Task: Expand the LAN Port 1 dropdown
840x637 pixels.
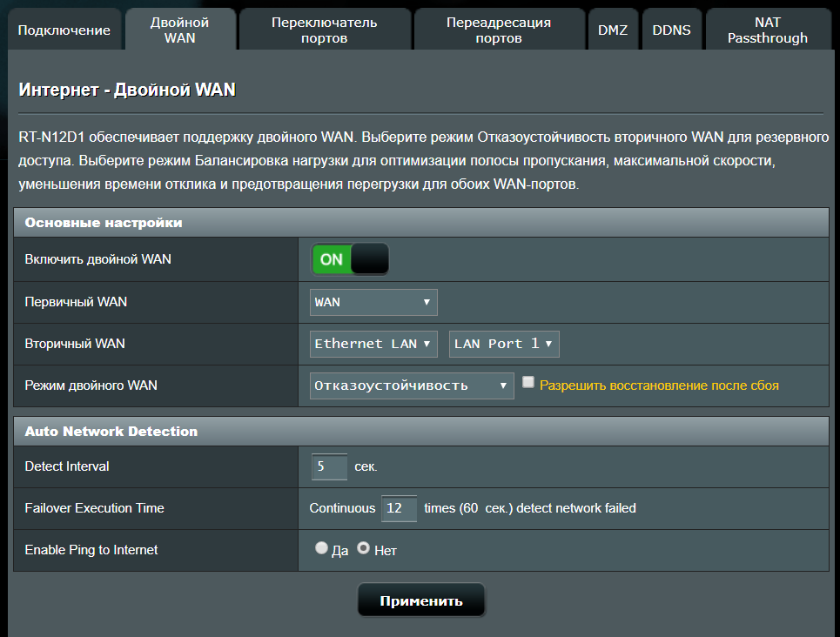Action: 503,344
